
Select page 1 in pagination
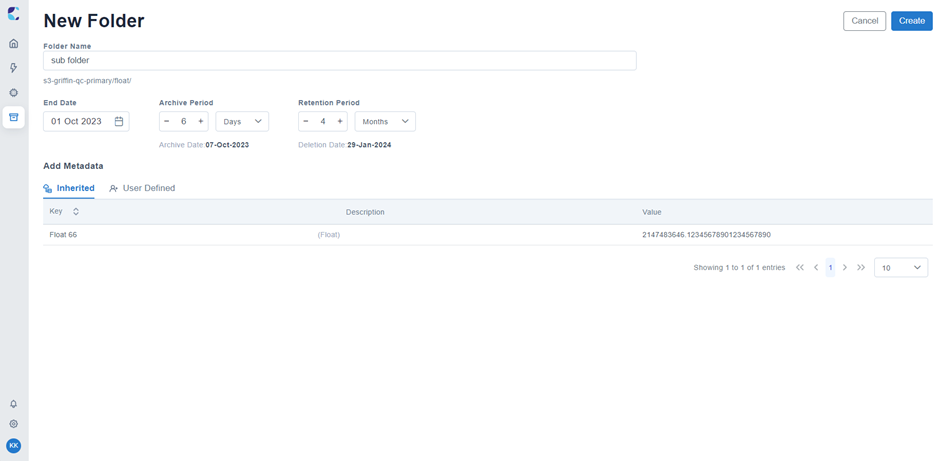tap(830, 267)
